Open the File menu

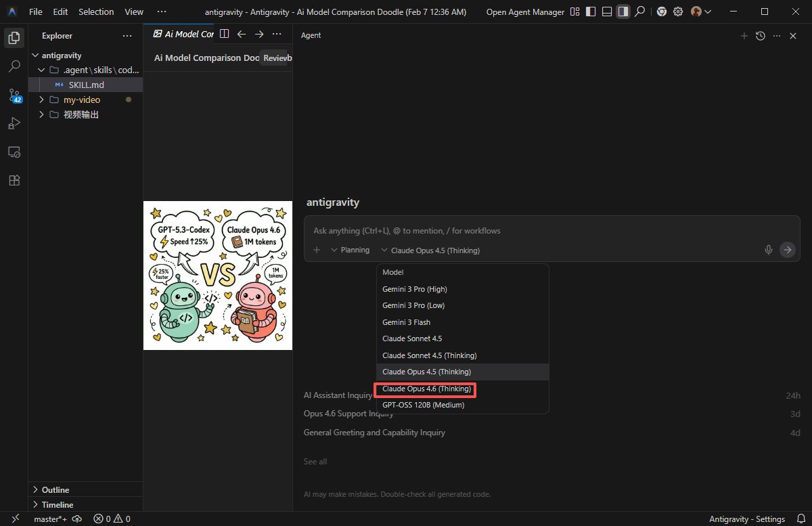pos(36,12)
